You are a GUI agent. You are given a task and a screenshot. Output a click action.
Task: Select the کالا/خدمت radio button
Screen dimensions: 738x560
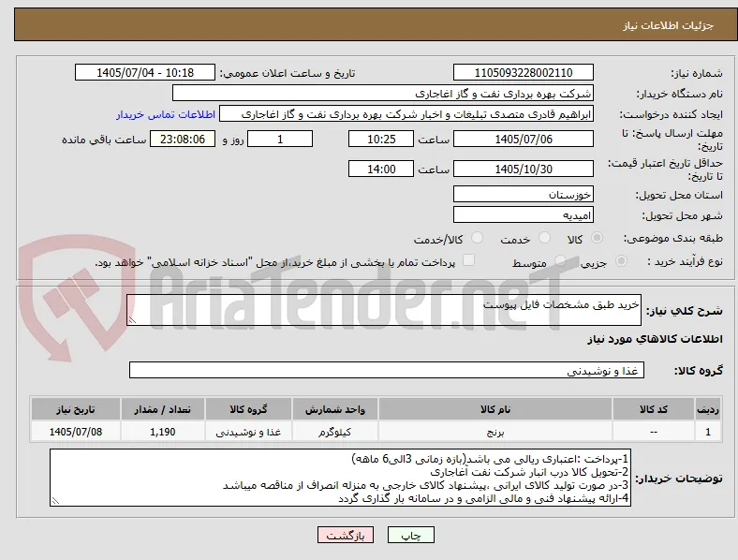478,238
